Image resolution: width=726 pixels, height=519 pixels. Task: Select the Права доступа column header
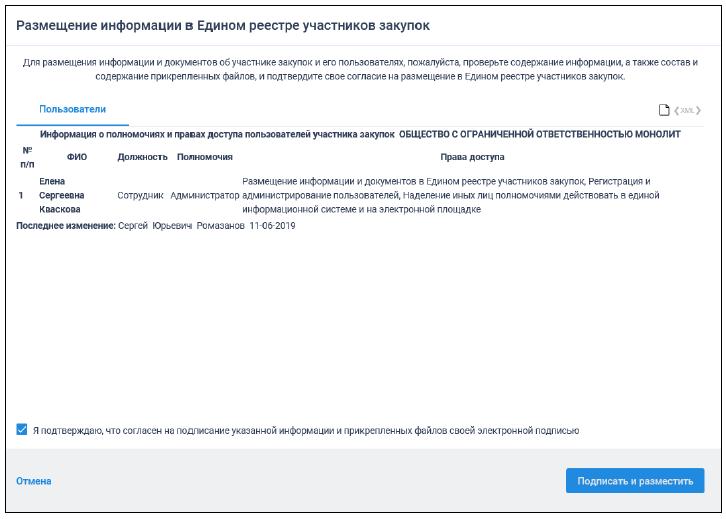tap(472, 157)
